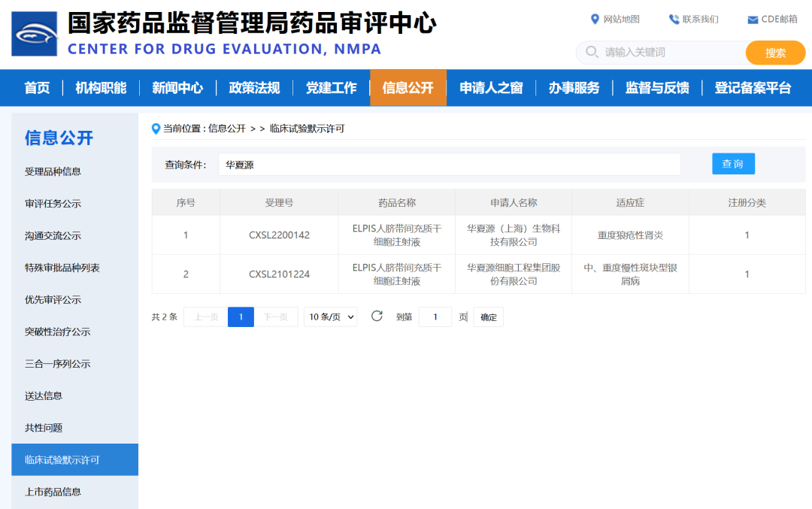Go to 首页 in navigation bar

tap(37, 88)
